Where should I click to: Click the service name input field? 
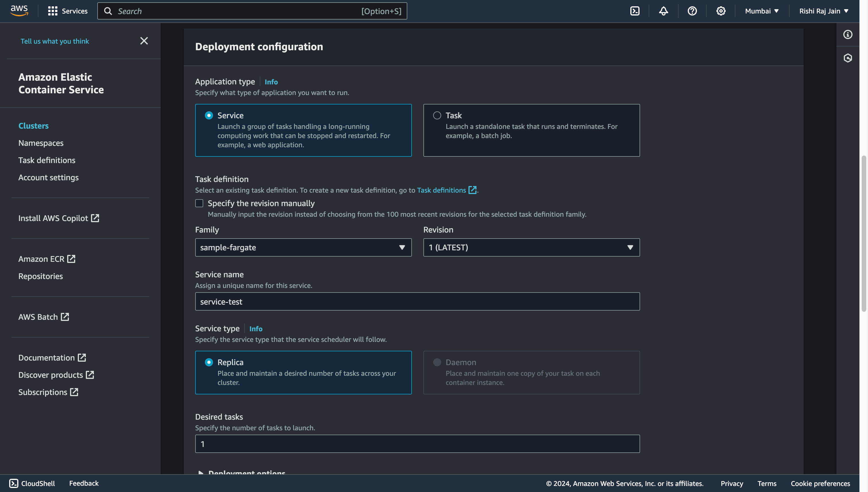click(x=417, y=301)
